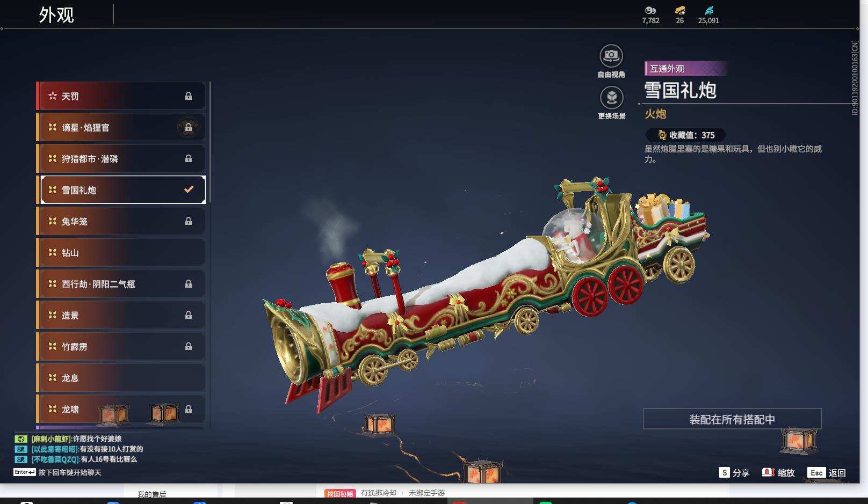868x504 pixels.
Task: Select the 龙啸 skin entry
Action: click(121, 409)
